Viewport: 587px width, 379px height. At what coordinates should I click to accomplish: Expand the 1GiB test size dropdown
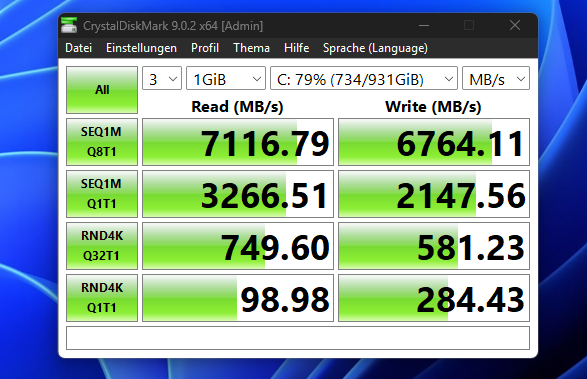click(x=226, y=78)
